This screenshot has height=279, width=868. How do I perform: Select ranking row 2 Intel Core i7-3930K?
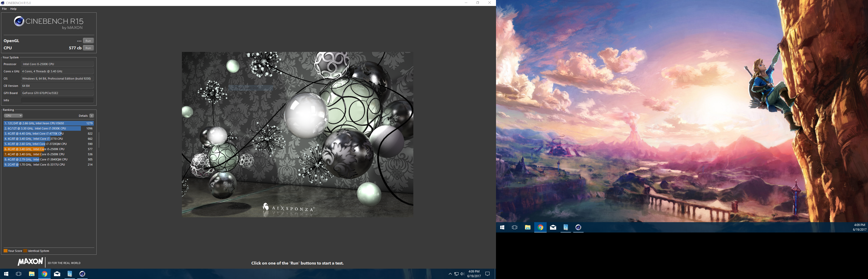tap(49, 128)
